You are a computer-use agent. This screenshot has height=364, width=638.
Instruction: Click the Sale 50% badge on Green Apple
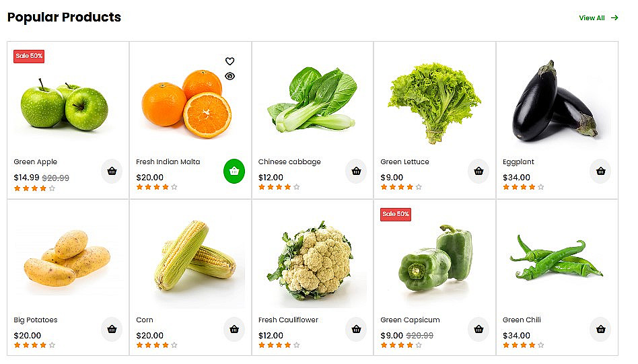pyautogui.click(x=29, y=56)
